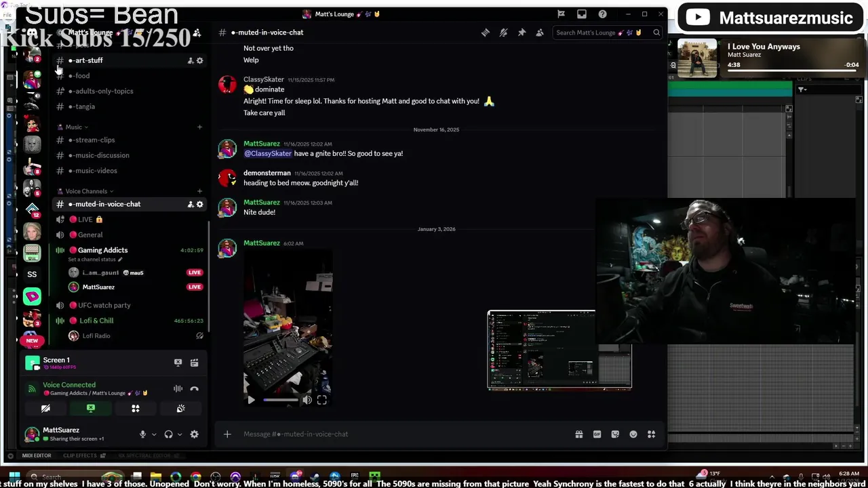
Task: Mute the microphone in user panel
Action: coord(142,434)
